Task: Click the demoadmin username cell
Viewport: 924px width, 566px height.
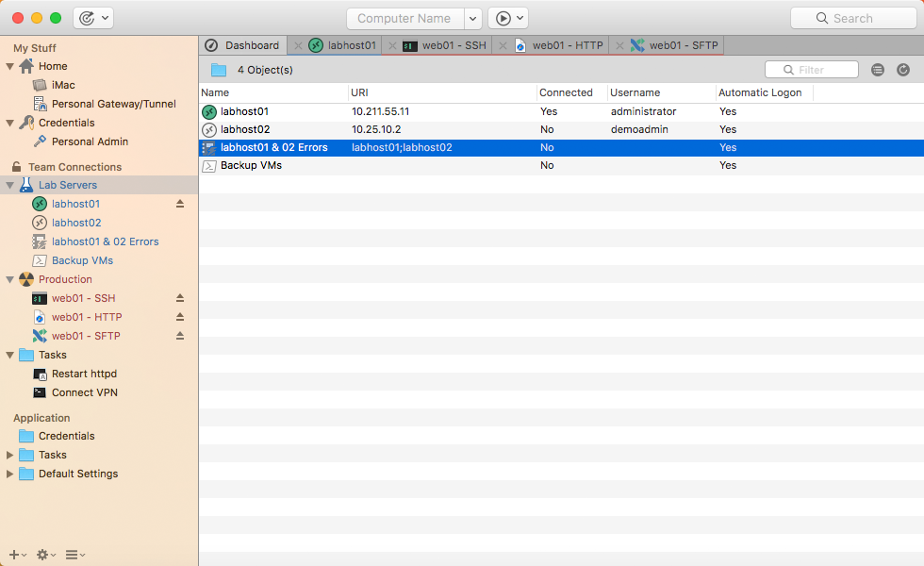Action: 639,130
